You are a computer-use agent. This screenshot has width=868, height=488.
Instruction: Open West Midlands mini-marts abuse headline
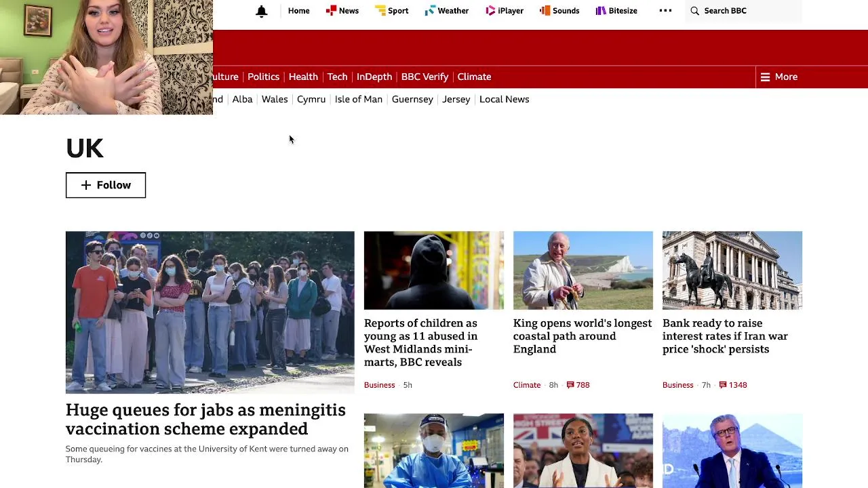(420, 343)
